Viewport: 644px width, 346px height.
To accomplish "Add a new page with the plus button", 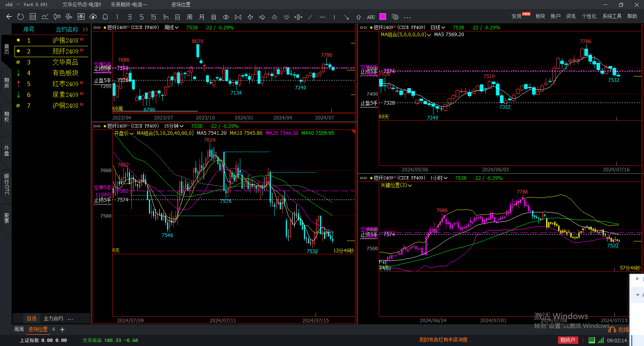I will coord(62,330).
